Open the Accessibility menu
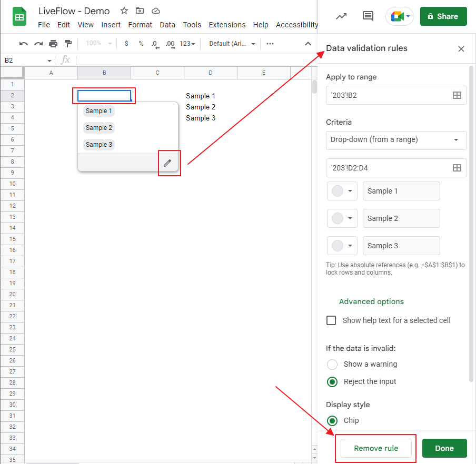 (x=296, y=25)
